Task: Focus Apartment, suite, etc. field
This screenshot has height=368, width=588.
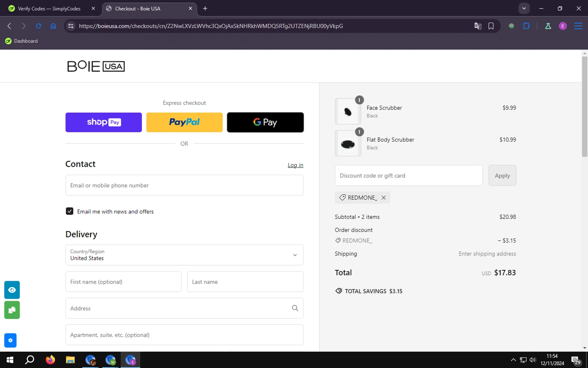Action: (184, 335)
